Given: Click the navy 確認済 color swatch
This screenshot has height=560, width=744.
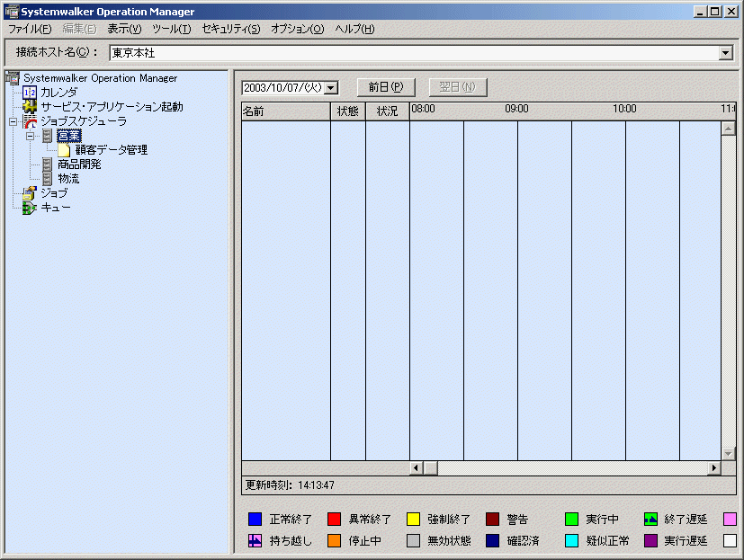Looking at the screenshot, I should coord(492,540).
